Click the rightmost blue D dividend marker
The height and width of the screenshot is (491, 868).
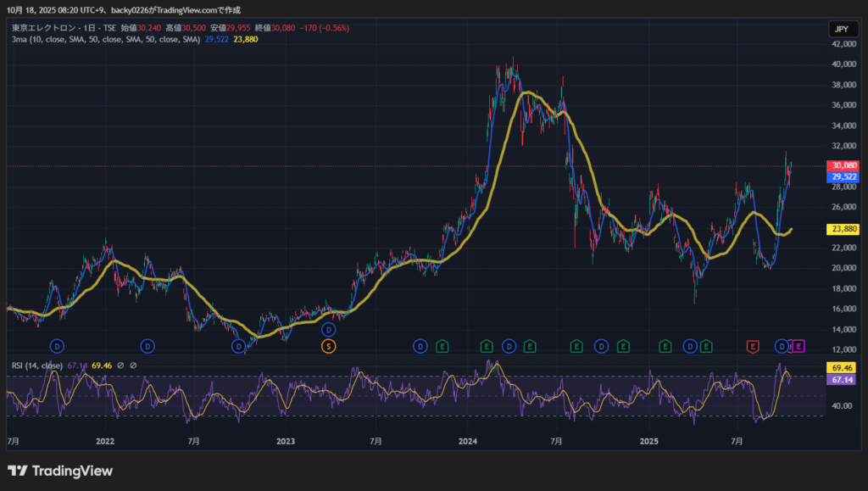(782, 346)
